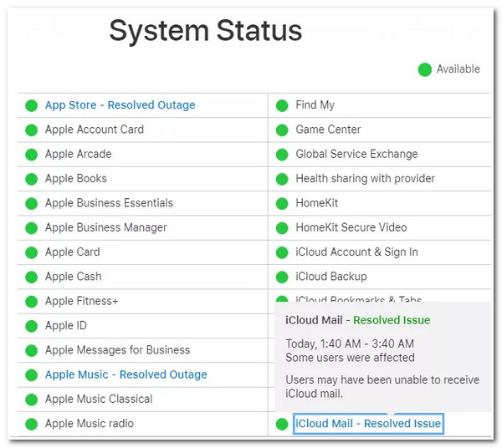Open App Store - Resolved Outage link

coord(120,104)
